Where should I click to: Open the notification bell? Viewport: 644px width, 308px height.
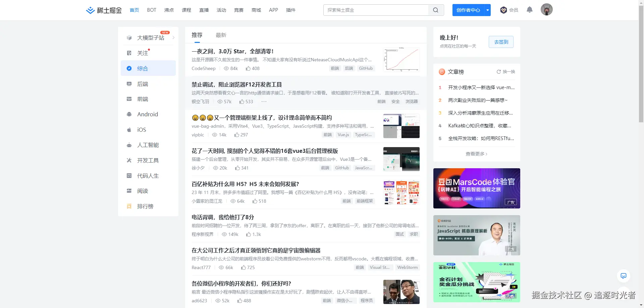point(530,10)
